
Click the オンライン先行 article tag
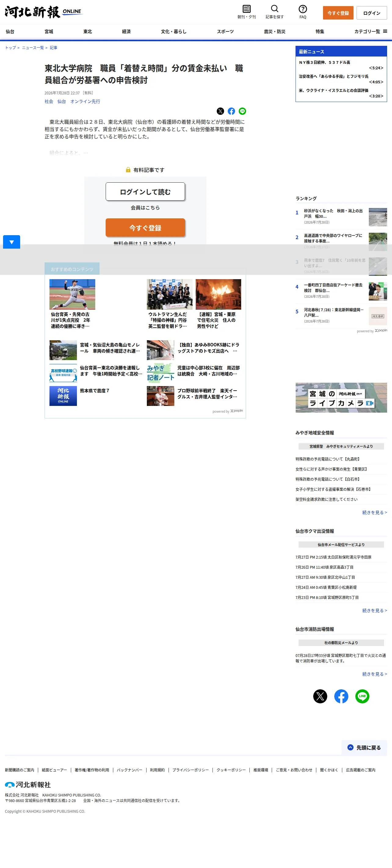click(85, 101)
